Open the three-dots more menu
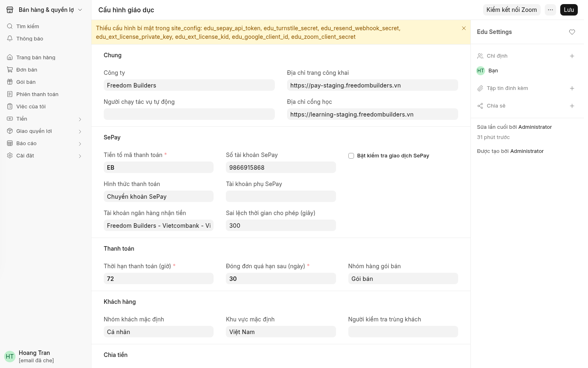588x368 pixels. (550, 10)
